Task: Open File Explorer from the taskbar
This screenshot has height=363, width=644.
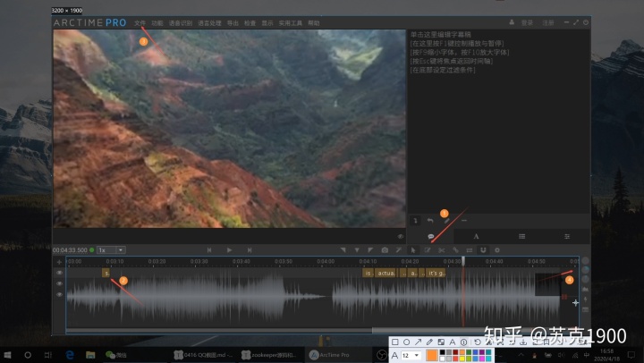Action: [x=90, y=355]
